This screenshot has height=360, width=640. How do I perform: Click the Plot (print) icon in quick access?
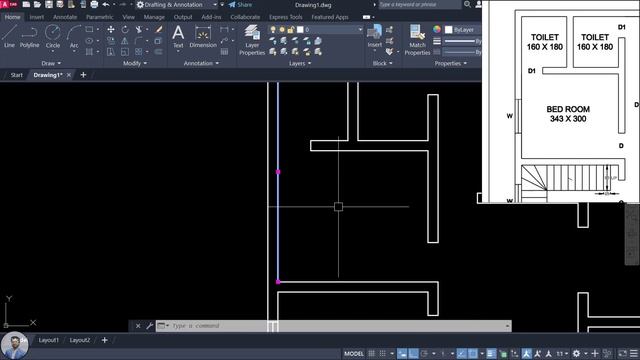94,4
